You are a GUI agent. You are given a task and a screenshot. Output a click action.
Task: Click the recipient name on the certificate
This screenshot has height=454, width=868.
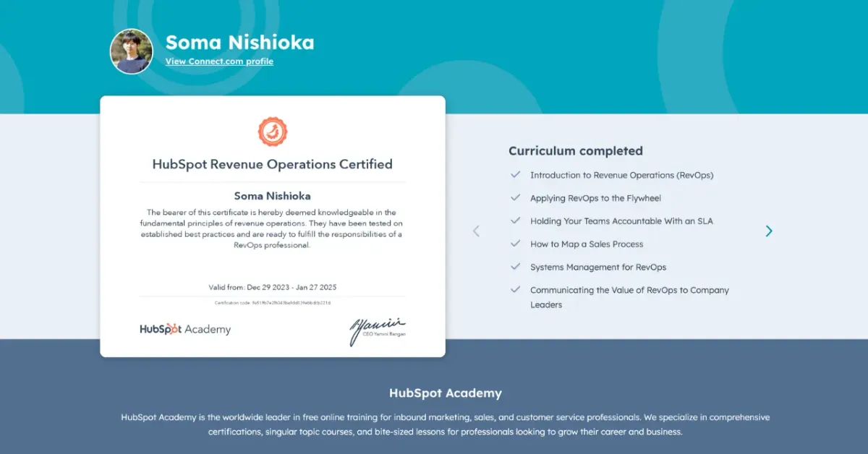coord(273,195)
